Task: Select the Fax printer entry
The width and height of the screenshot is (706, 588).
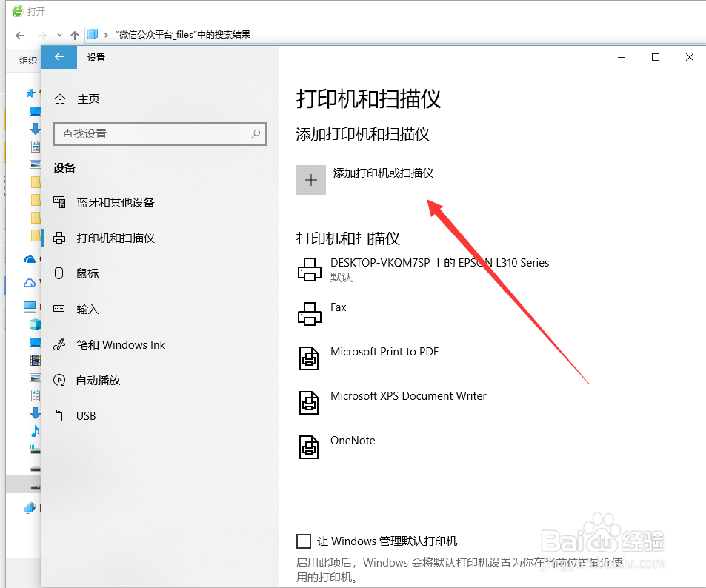Action: pos(338,307)
